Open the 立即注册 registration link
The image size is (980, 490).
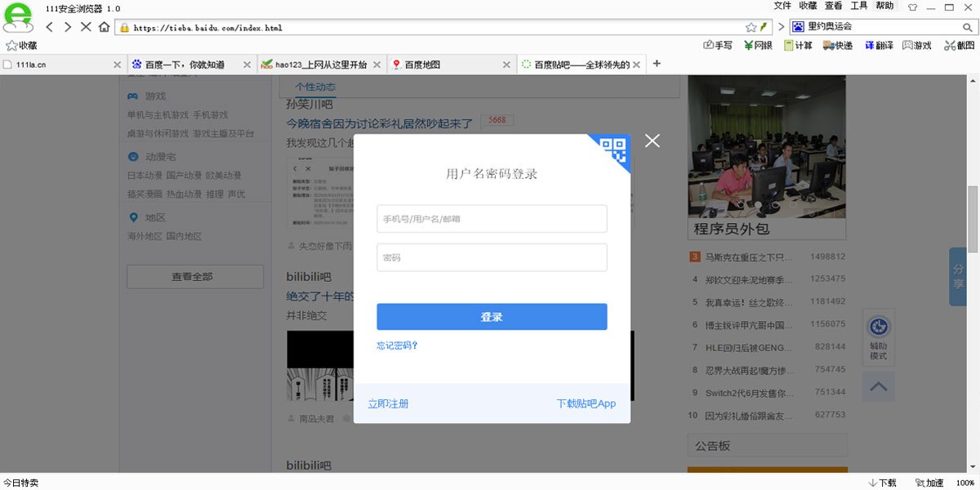coord(388,403)
